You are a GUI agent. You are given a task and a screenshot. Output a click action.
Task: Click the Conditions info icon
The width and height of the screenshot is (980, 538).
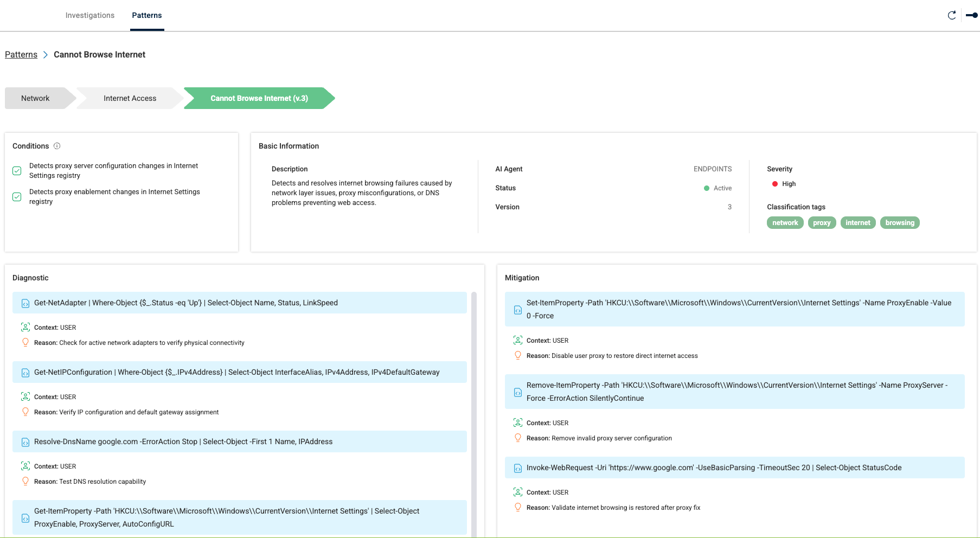(x=57, y=146)
